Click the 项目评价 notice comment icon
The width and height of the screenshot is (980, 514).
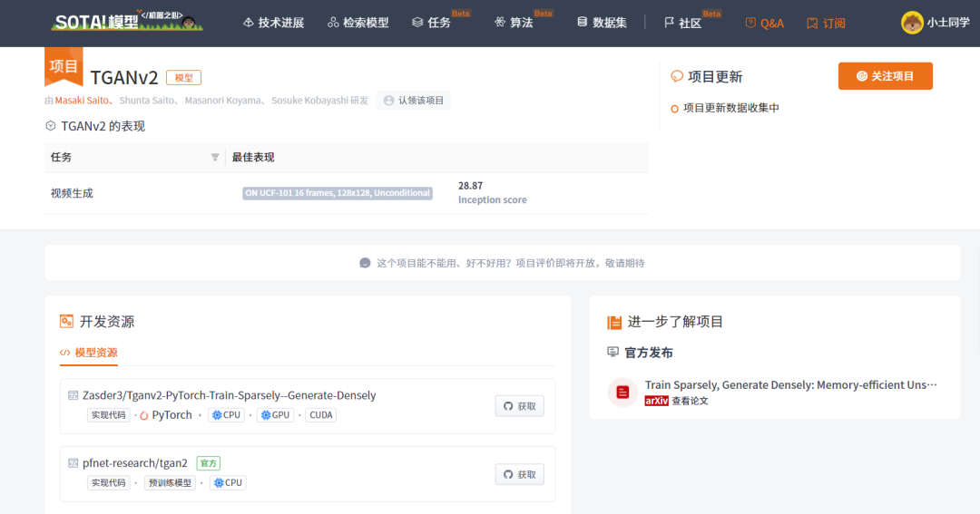[365, 263]
